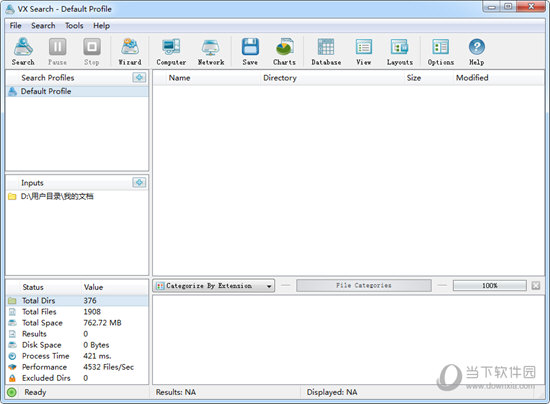The image size is (550, 404).
Task: Add an input via Inputs panel button
Action: pyautogui.click(x=139, y=182)
